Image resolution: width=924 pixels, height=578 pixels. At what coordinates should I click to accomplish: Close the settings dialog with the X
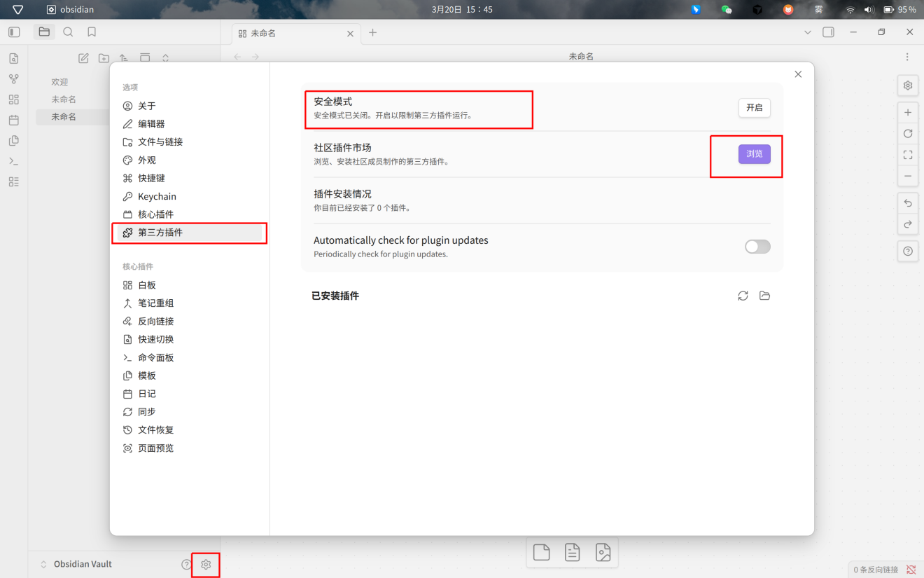pyautogui.click(x=798, y=74)
